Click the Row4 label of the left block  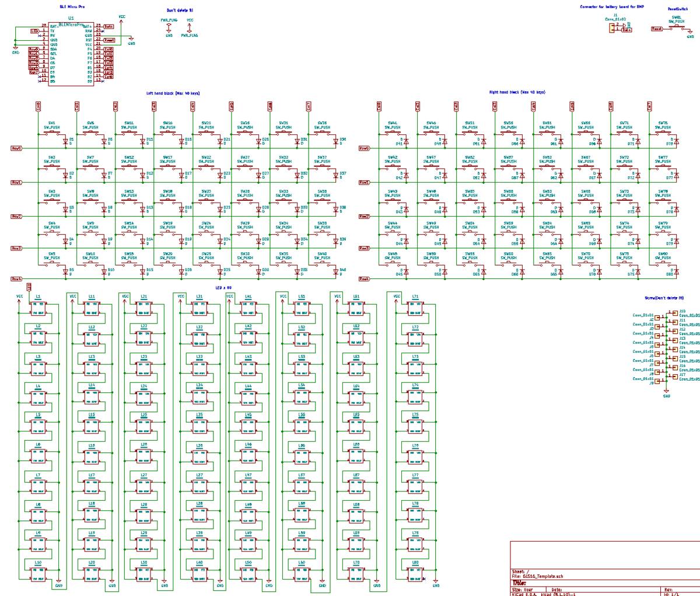tap(17, 279)
